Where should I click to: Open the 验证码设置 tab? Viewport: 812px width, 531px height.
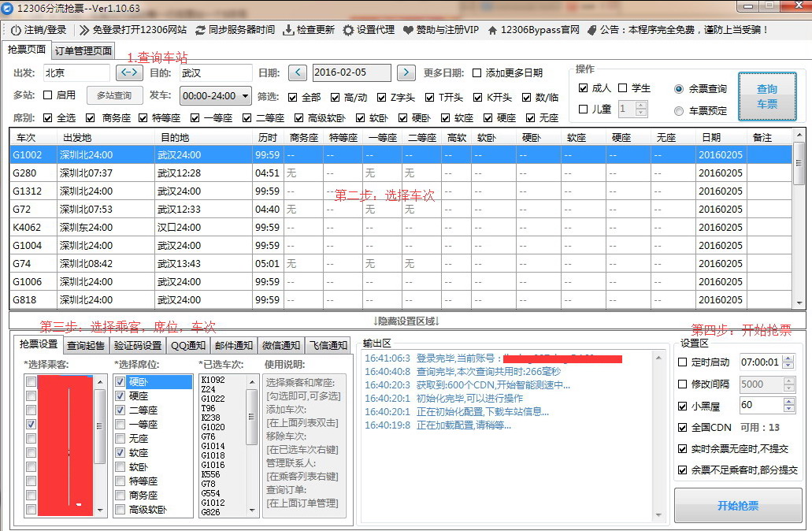[138, 346]
